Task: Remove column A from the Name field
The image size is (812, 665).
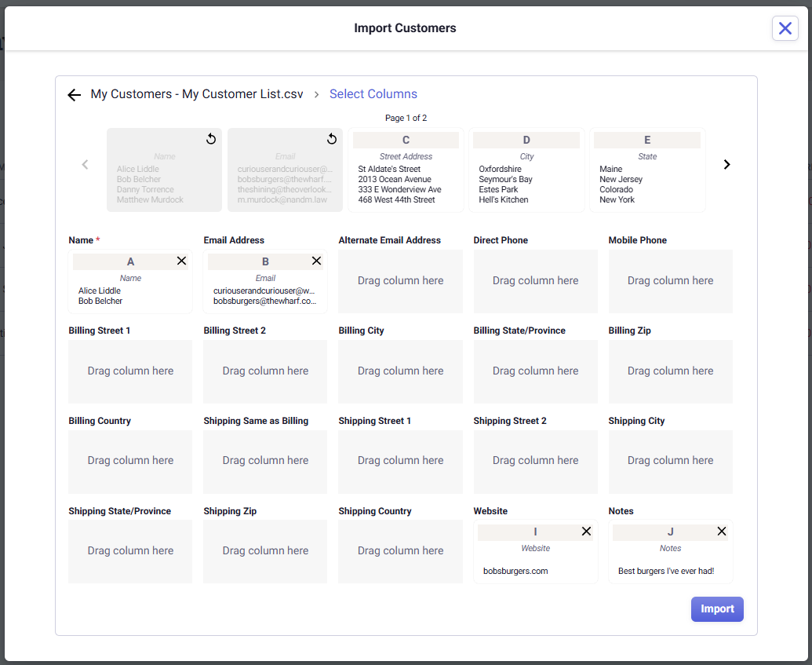Action: pos(181,261)
